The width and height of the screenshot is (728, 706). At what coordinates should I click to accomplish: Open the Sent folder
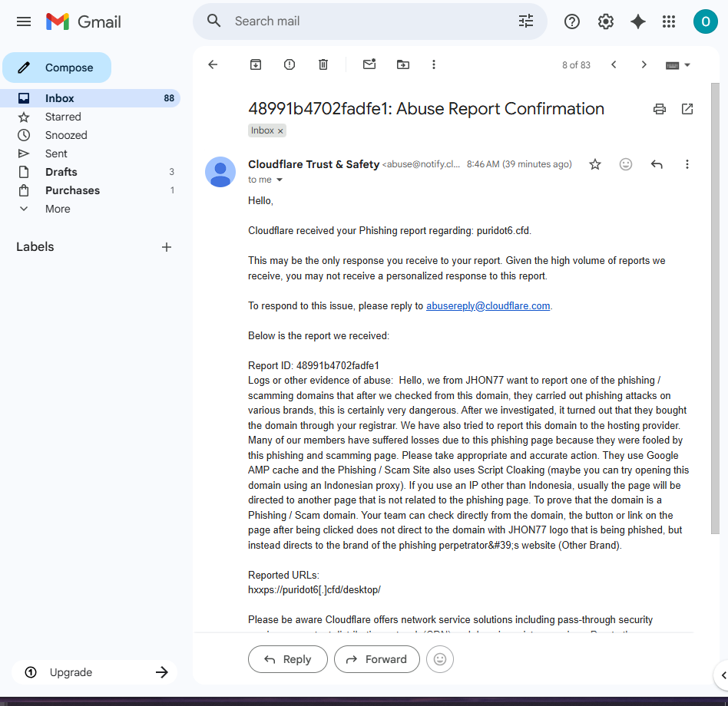[91, 153]
